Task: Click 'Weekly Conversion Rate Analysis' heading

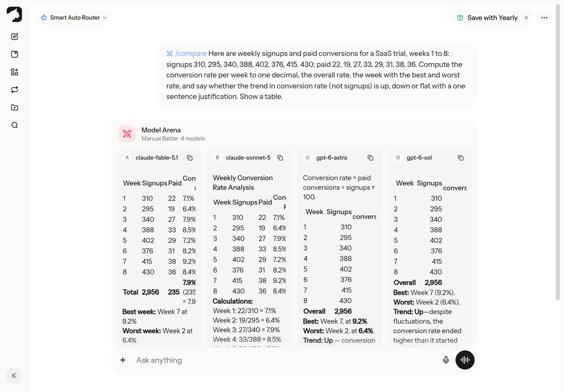Action: click(x=243, y=183)
